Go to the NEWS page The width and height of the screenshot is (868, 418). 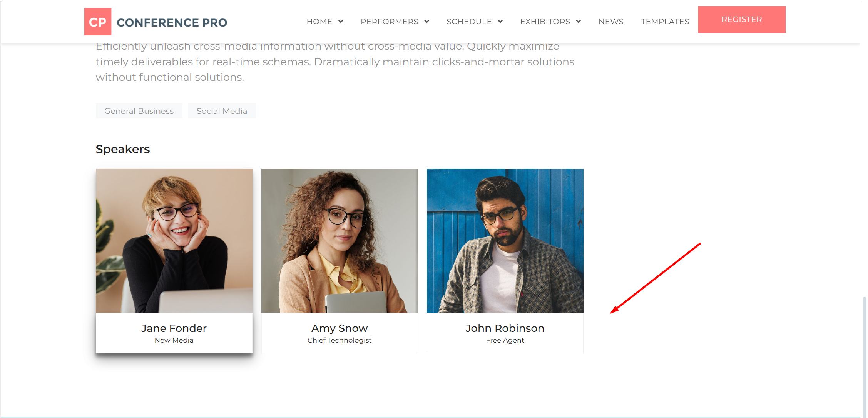click(x=611, y=22)
